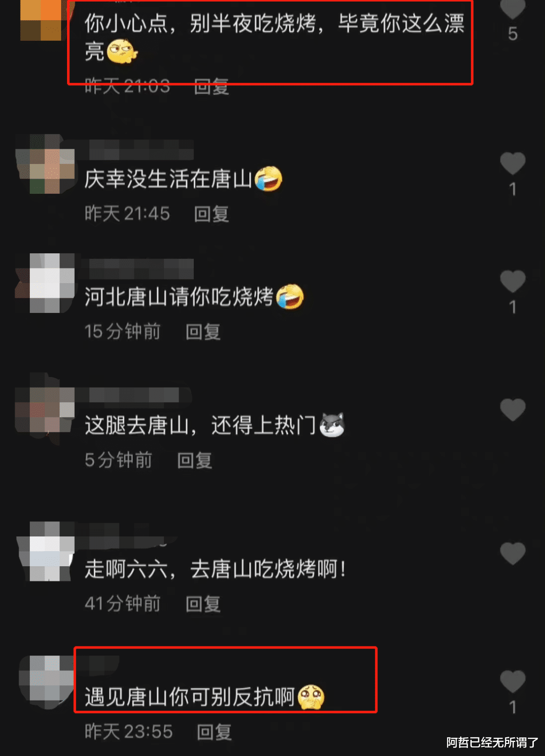Screen dimensions: 545x756
Task: Reply to the comment posted 昨天 21:03
Action: tap(212, 87)
